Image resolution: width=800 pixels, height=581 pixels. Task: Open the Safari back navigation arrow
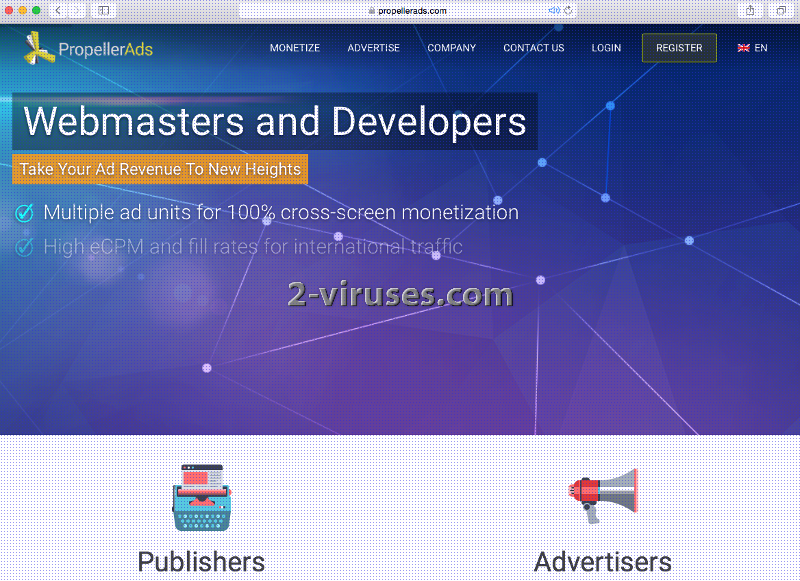(x=58, y=10)
